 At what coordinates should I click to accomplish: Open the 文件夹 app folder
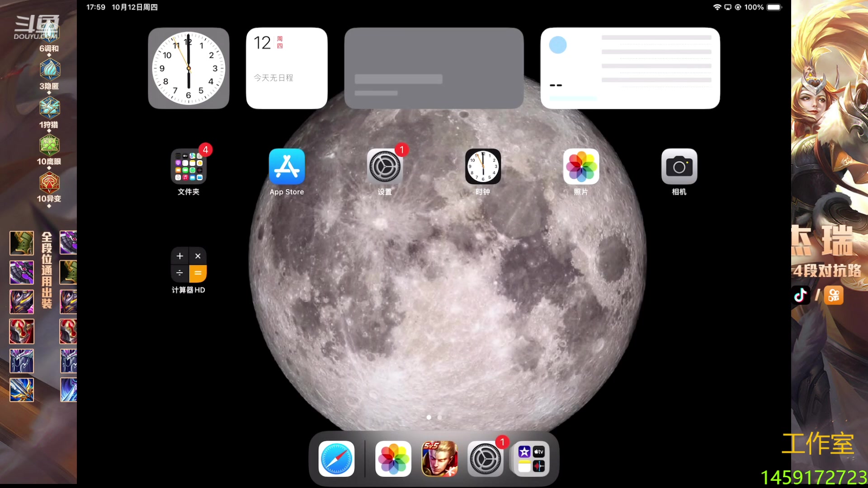point(189,166)
